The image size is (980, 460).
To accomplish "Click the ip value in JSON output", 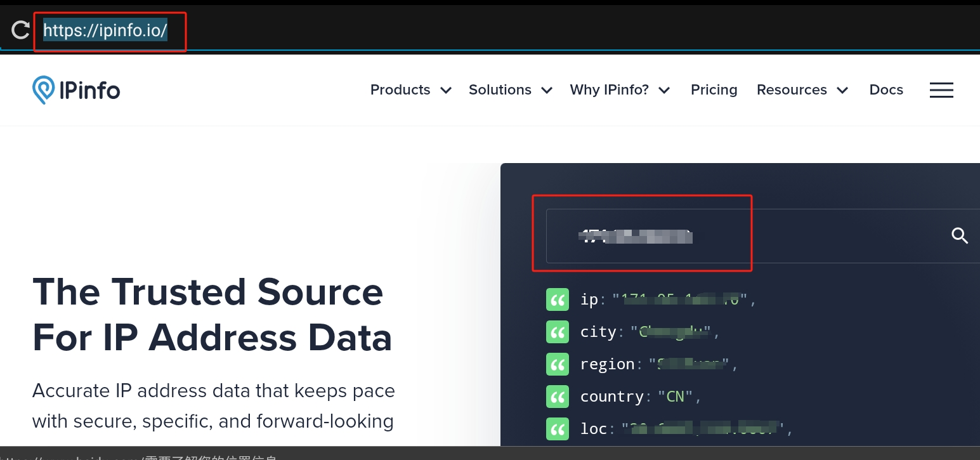I will coord(681,299).
